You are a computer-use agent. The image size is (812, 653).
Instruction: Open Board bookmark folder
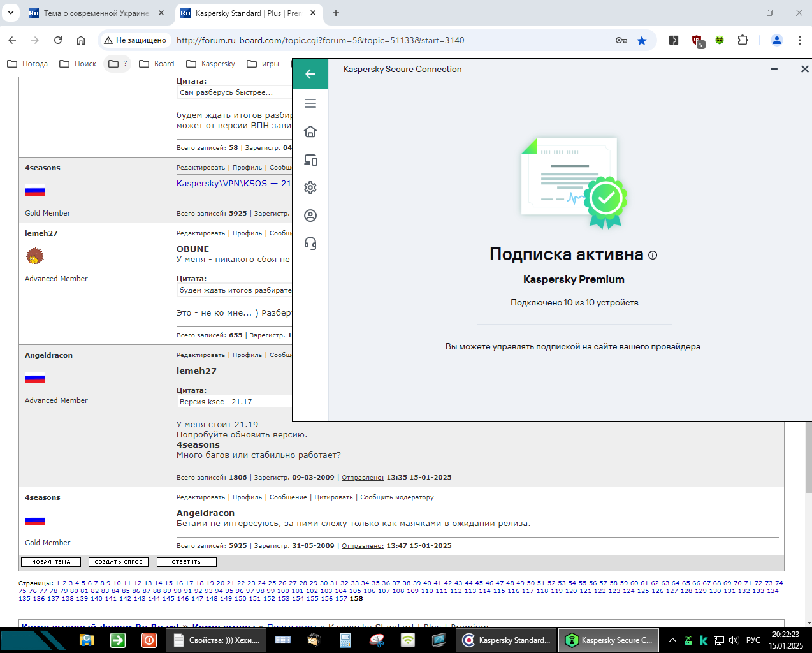point(157,64)
